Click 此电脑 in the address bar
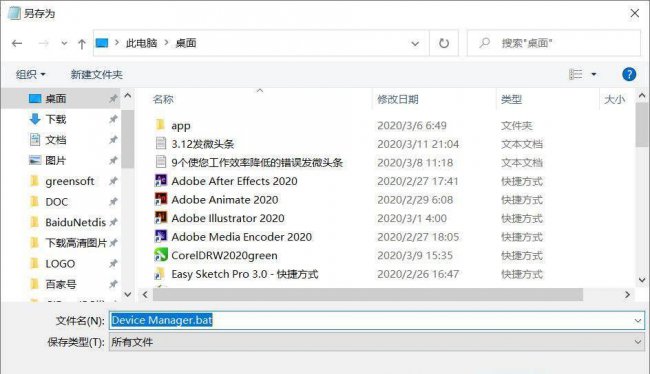650x374 pixels. click(x=141, y=43)
